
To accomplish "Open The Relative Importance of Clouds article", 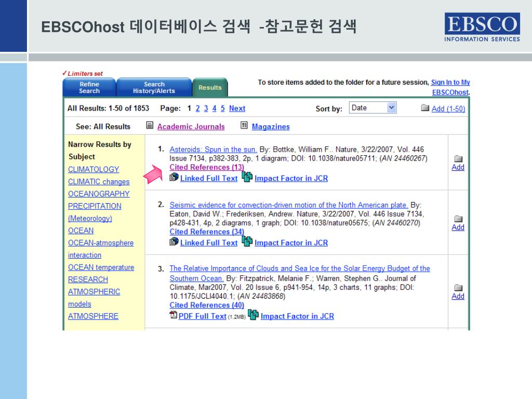I will click(x=300, y=273).
